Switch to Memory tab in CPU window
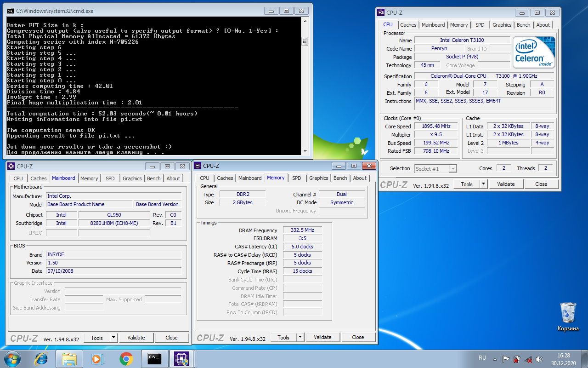The width and height of the screenshot is (588, 368). pos(459,25)
